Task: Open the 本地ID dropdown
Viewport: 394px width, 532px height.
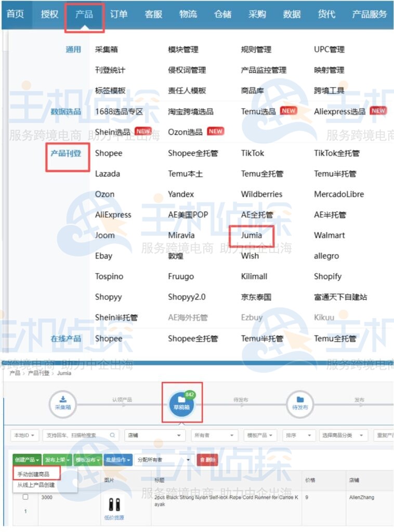Action: pos(24,435)
